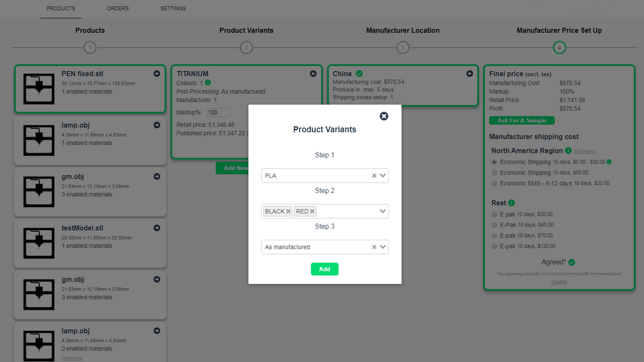Click Unselect link for North America

tap(585, 151)
